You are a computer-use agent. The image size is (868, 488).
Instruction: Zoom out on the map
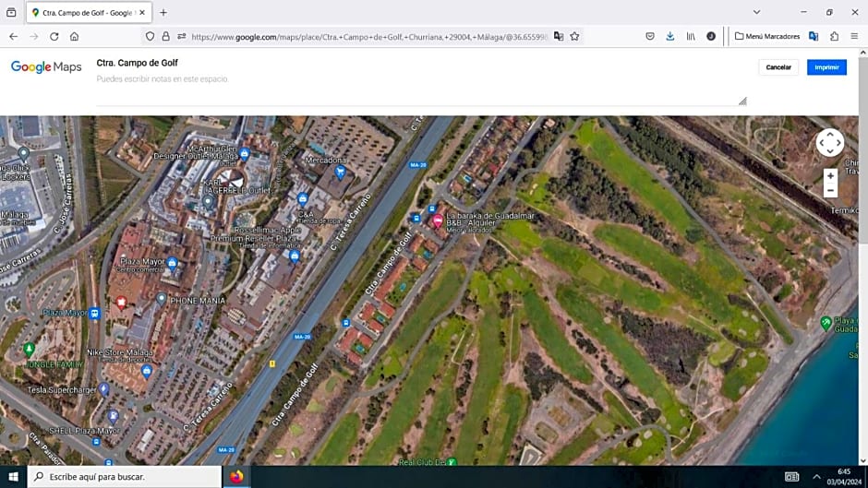pyautogui.click(x=830, y=191)
